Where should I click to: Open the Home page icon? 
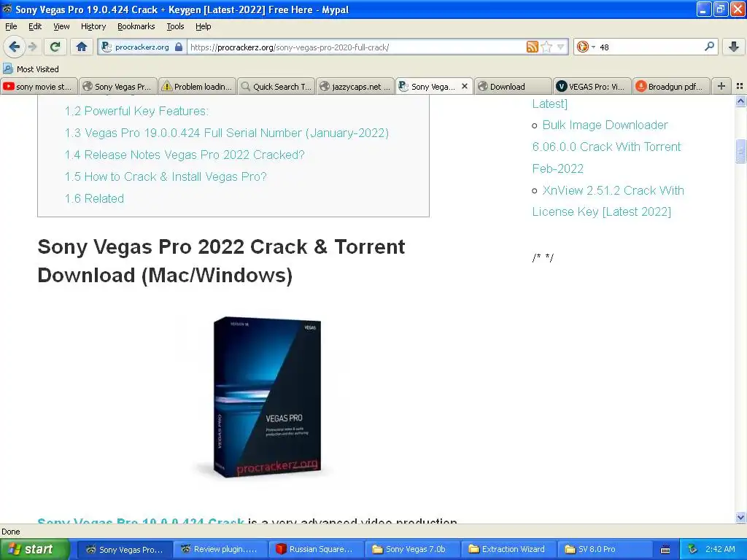tap(82, 47)
